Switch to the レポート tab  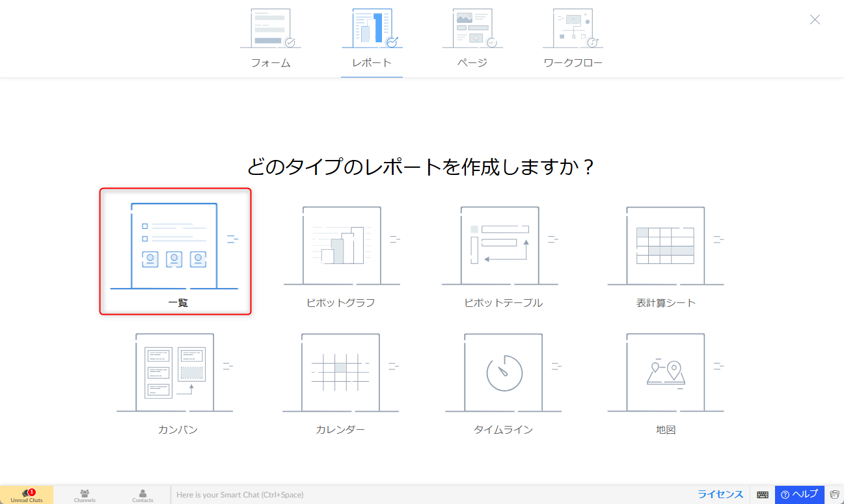pos(372,39)
